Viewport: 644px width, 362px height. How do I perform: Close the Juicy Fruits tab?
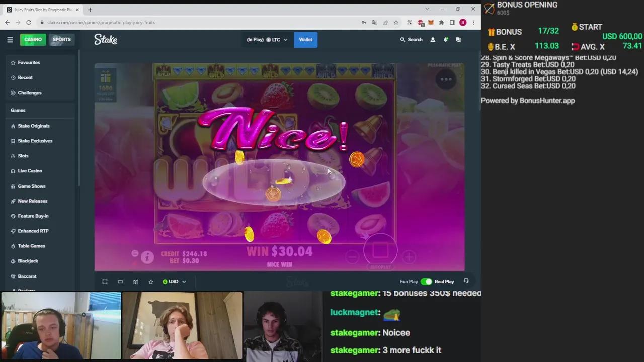[77, 10]
